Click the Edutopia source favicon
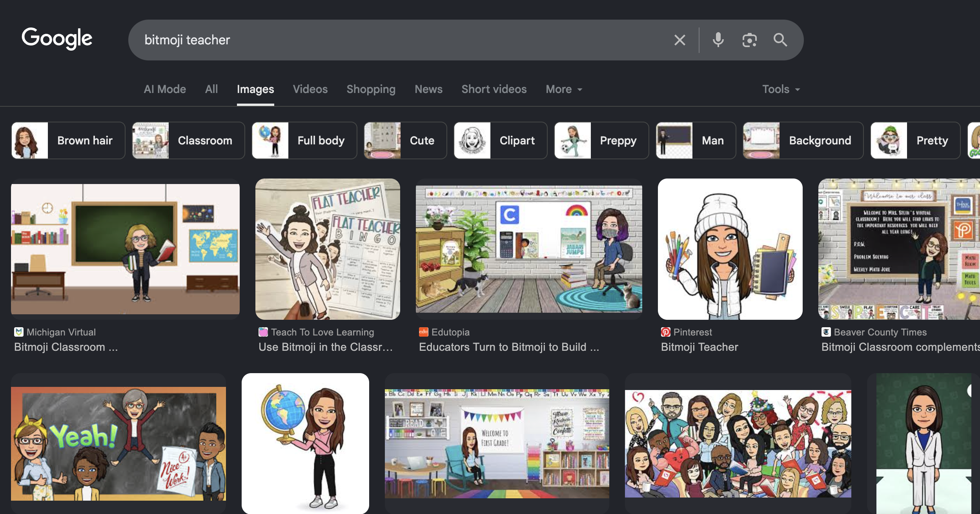Viewport: 980px width, 514px height. coord(423,332)
